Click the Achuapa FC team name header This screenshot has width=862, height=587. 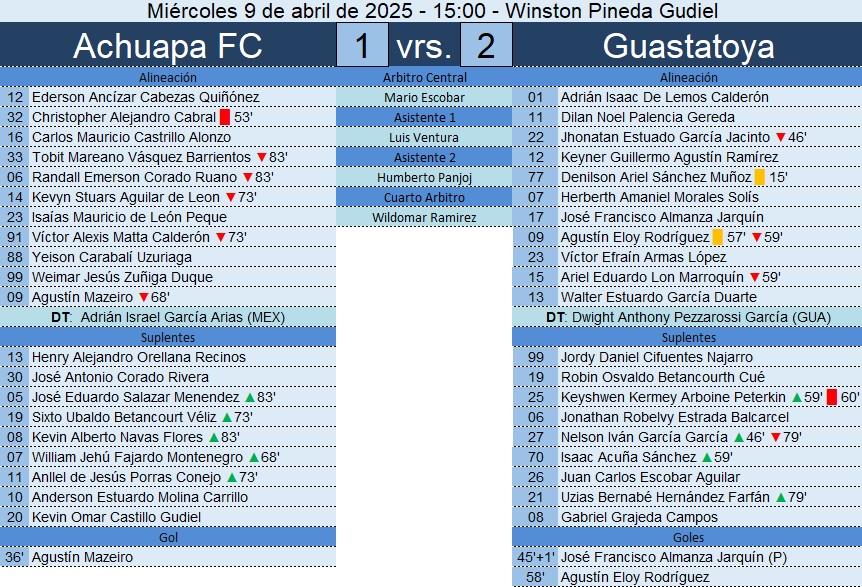tap(168, 45)
